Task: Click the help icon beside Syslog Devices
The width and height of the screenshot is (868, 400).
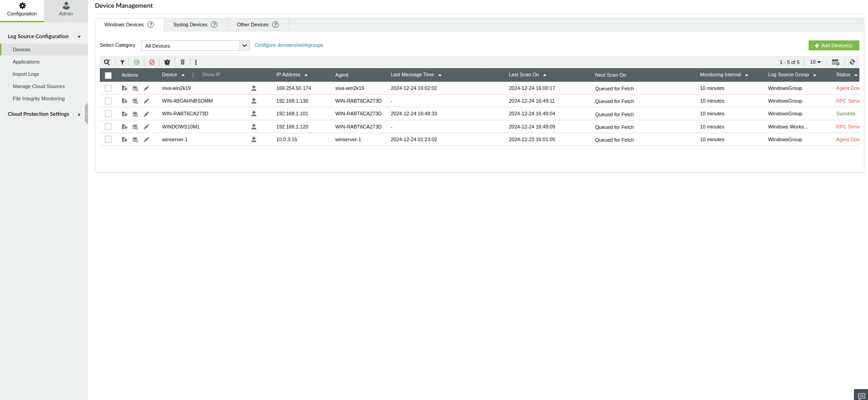Action: click(x=214, y=25)
